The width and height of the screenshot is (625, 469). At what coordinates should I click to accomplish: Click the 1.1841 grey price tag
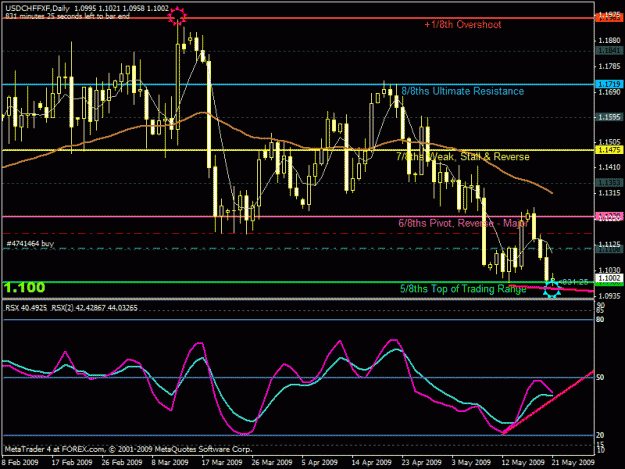point(609,51)
